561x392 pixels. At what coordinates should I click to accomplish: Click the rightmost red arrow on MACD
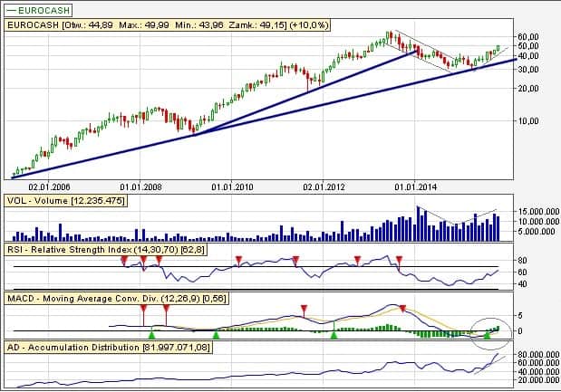tap(402, 309)
